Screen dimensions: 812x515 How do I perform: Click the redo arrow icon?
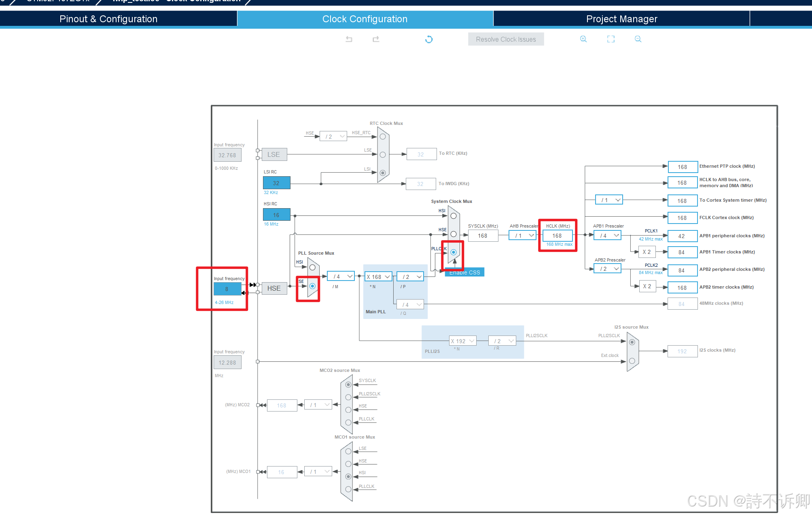point(376,39)
